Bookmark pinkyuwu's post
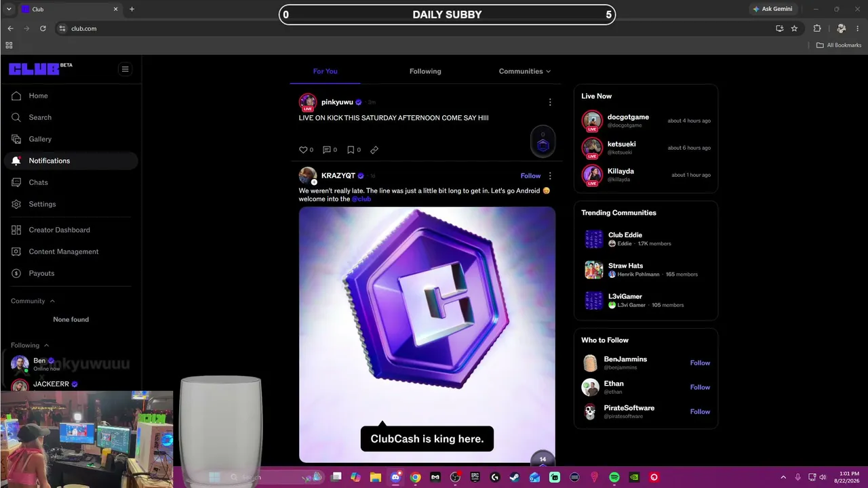The width and height of the screenshot is (868, 488). pyautogui.click(x=351, y=150)
